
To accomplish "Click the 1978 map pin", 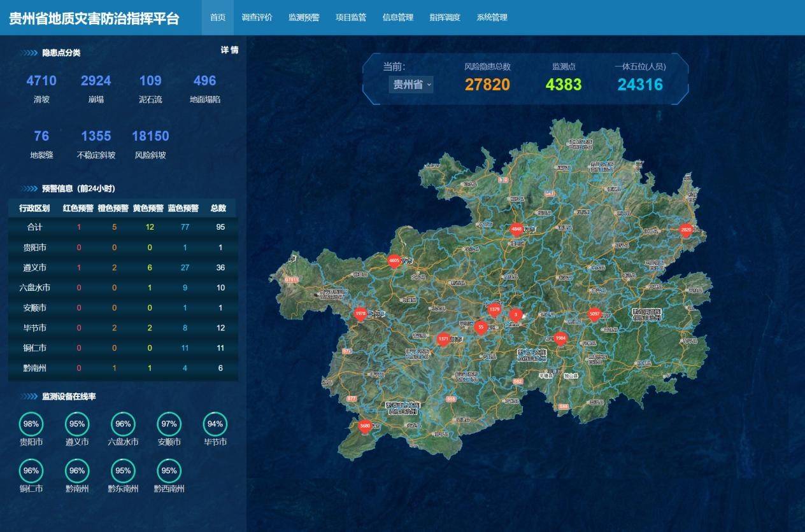I will pos(360,314).
